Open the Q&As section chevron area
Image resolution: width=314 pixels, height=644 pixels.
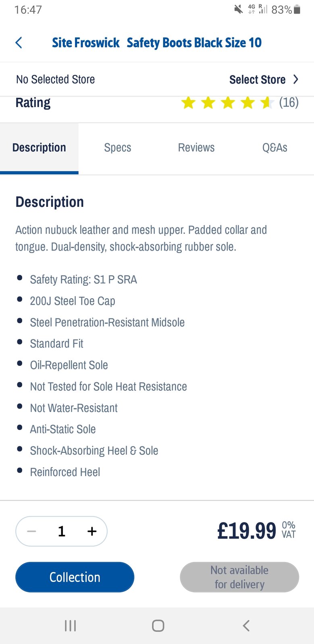pos(274,148)
